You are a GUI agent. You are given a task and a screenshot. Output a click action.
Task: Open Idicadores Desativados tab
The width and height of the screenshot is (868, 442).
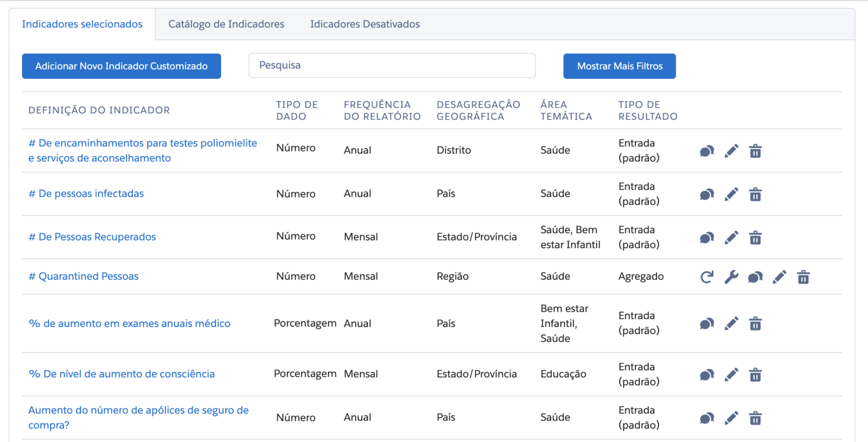365,24
